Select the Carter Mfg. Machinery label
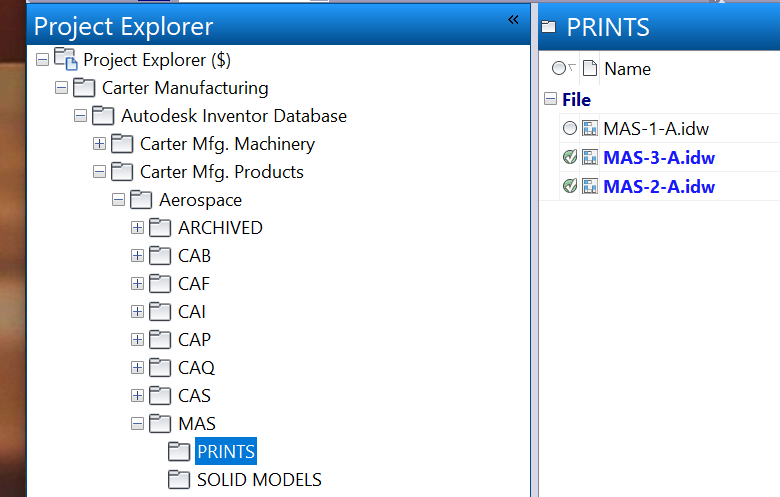The width and height of the screenshot is (780, 497). coord(227,144)
